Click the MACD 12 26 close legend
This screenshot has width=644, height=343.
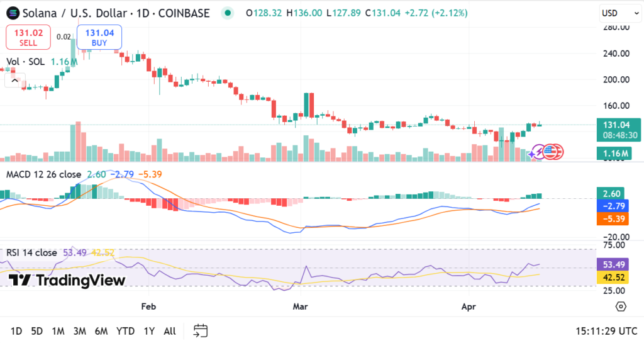pos(43,174)
